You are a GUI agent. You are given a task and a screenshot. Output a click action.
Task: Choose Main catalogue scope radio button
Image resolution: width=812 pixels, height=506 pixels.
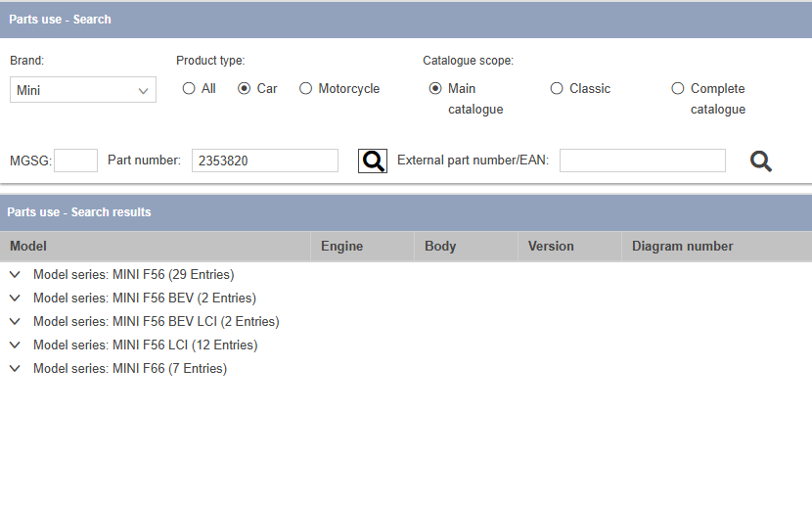[x=435, y=88]
